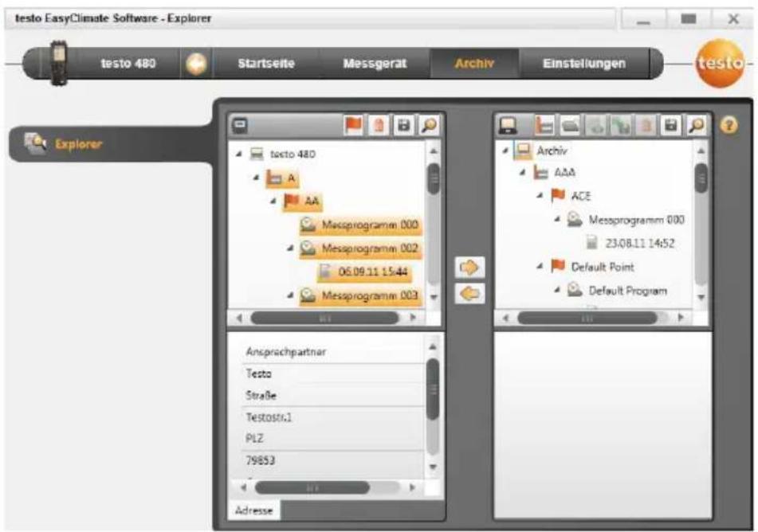Screen dimensions: 758x532
Task: Click the magnifier search icon in archive panel
Action: tap(696, 126)
